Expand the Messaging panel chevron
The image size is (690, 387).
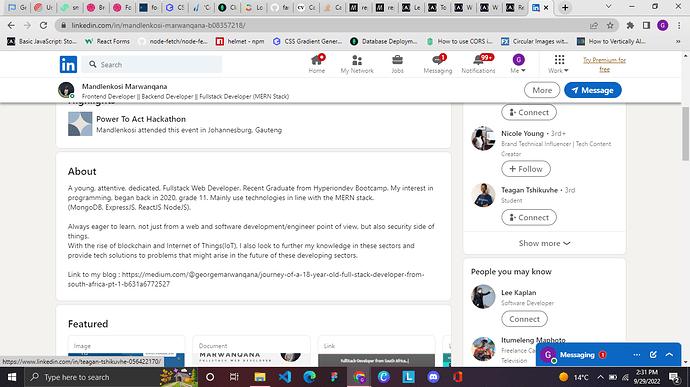coord(669,354)
